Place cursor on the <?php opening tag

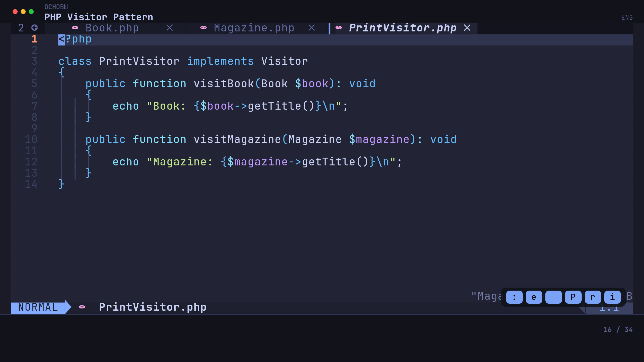(x=75, y=39)
